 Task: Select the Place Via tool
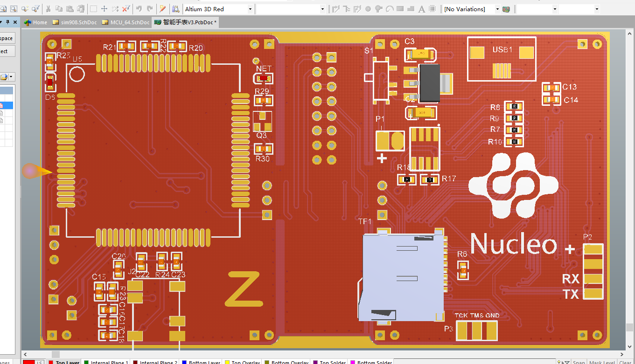pos(378,9)
